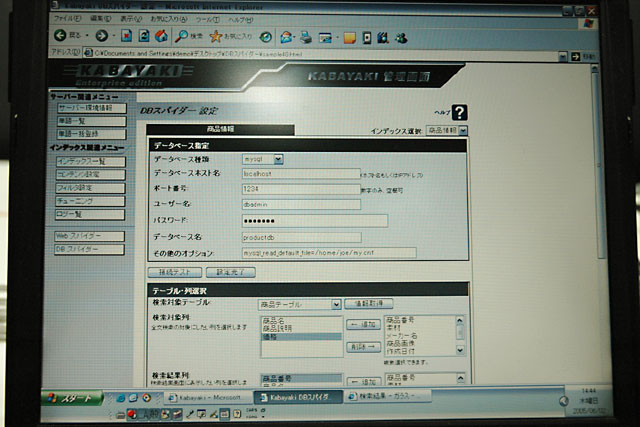This screenshot has height=427, width=640.
Task: Open ログ一覧 in sidebar
Action: tap(90, 214)
